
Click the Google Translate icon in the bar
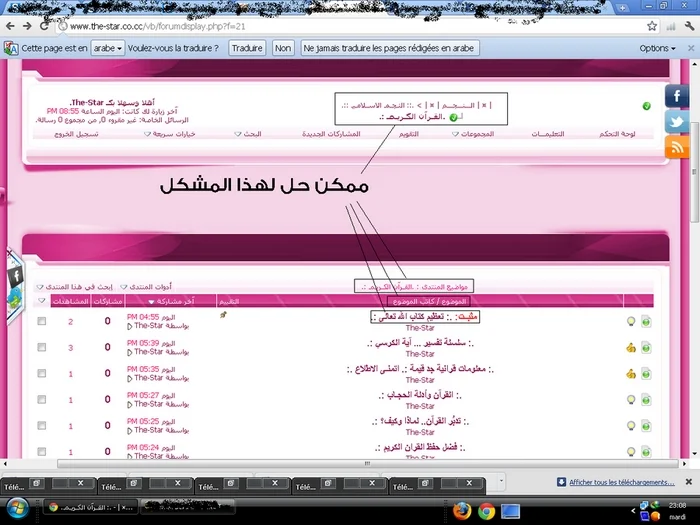[11, 48]
